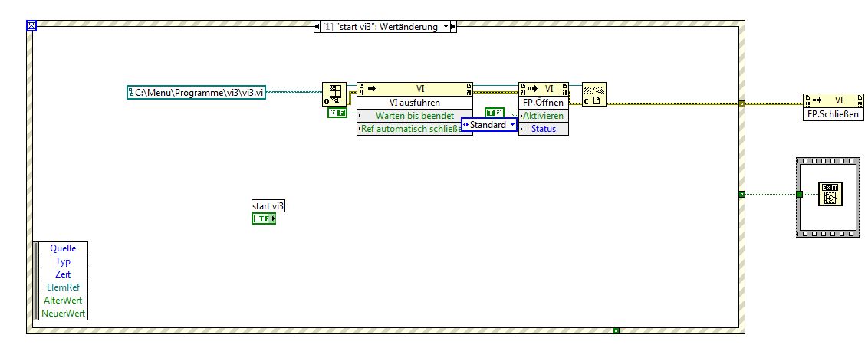The image size is (868, 358).
Task: Go to previous event case with left arrow
Action: pyautogui.click(x=317, y=27)
